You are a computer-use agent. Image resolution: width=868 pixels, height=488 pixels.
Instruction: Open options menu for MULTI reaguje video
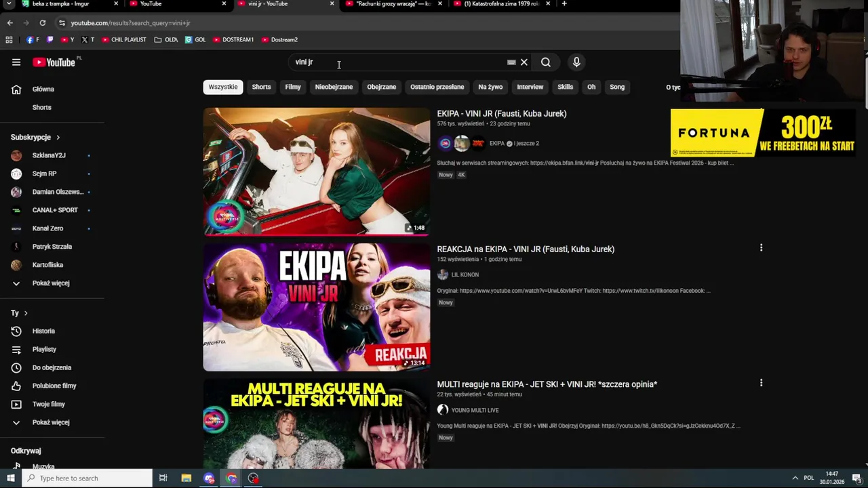[x=761, y=383]
